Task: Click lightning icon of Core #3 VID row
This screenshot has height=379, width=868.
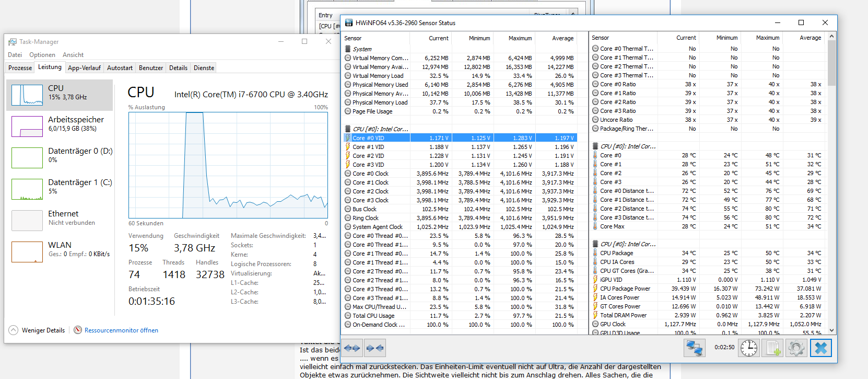Action: 348,165
